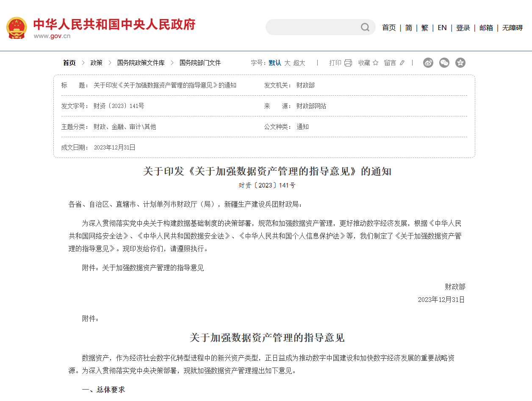Viewport: 532px width, 401px height.
Task: Click the search magnifier icon
Action: [x=365, y=27]
